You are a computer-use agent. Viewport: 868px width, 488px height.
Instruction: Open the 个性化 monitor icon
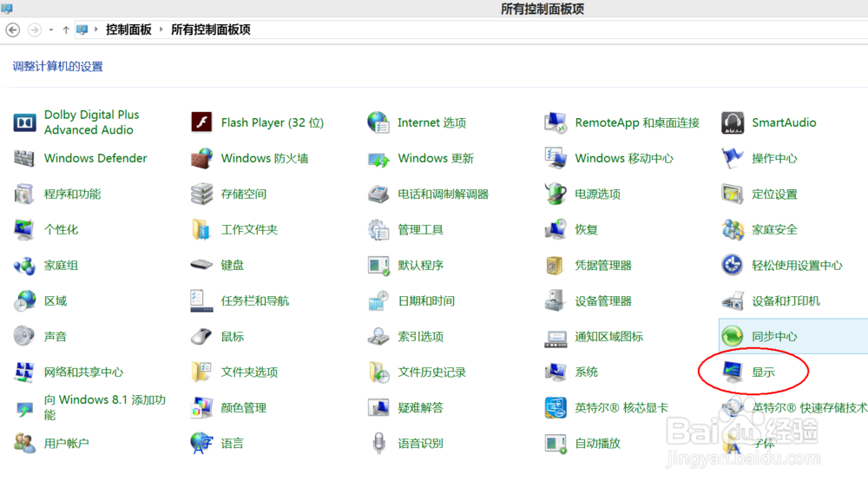[24, 230]
